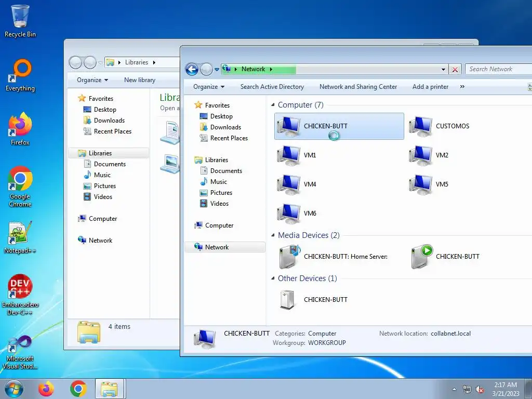Select CHICKEN-BUTT media player device with play icon
The width and height of the screenshot is (532, 399).
(x=445, y=257)
